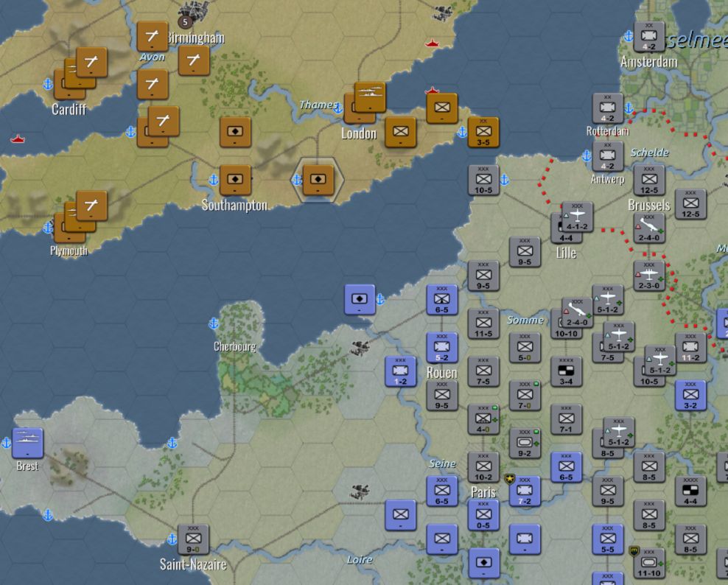The height and width of the screenshot is (585, 728).
Task: Select the orange 3-5 infantry division
Action: click(x=483, y=133)
